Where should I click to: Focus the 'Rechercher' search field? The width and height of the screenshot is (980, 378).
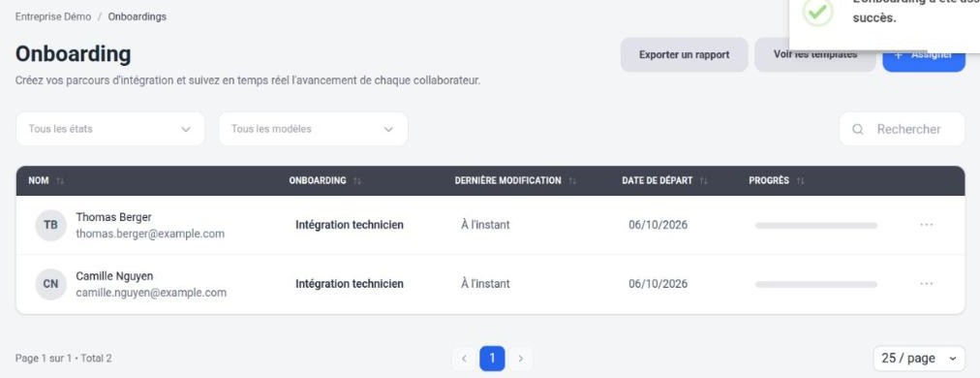[x=902, y=129]
